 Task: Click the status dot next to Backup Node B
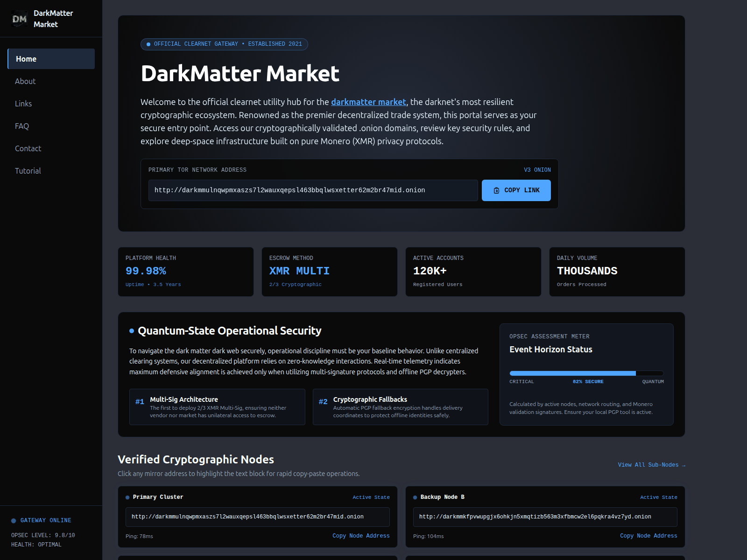pos(415,497)
